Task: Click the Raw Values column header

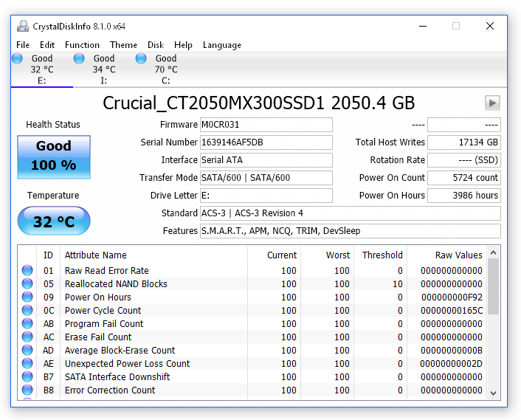Action: coord(458,255)
